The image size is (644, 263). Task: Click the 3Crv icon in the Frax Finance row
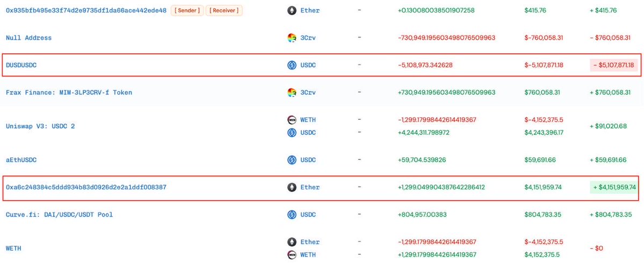292,93
